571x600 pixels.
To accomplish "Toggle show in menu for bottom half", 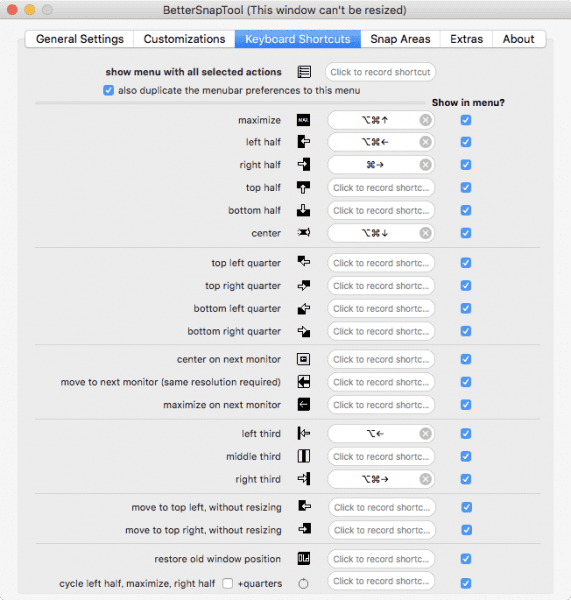I will pyautogui.click(x=466, y=210).
